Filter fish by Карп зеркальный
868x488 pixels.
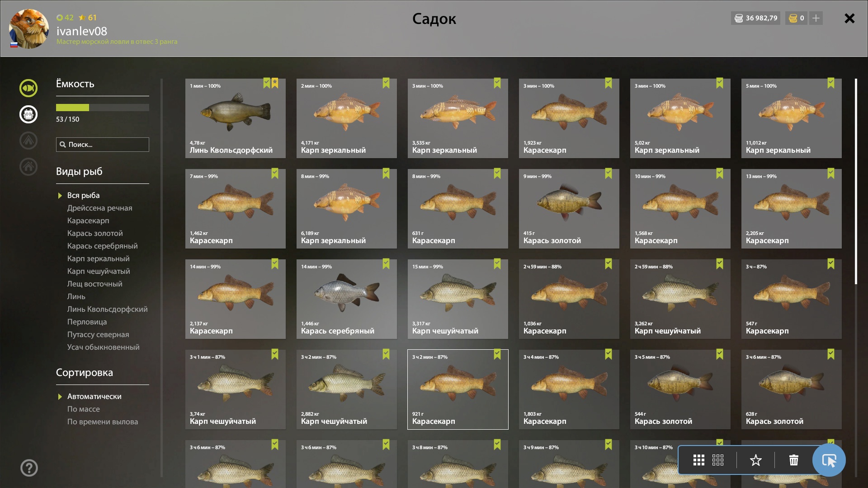click(x=98, y=258)
